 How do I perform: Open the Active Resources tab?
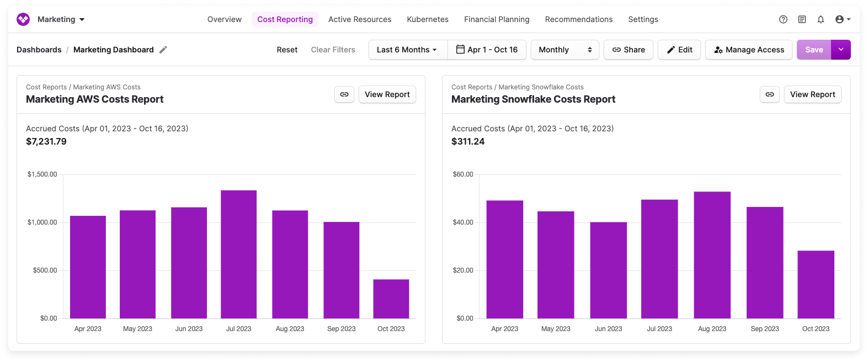tap(359, 19)
